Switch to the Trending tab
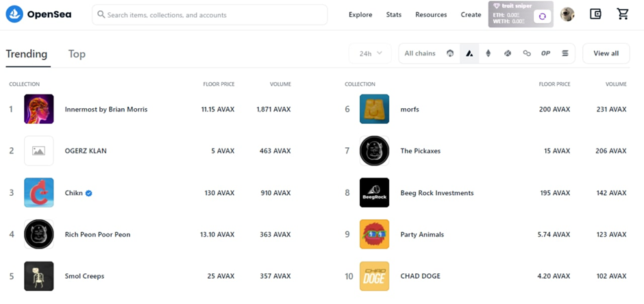 coord(27,53)
